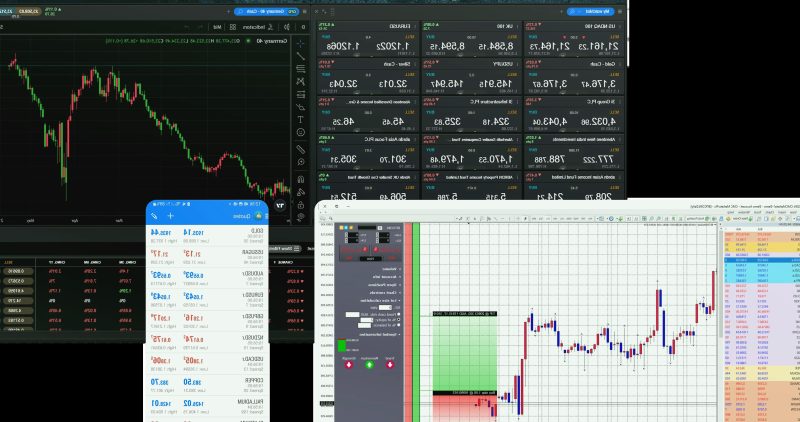Open the chart layout grid selector
The image size is (800, 422).
click(x=233, y=27)
